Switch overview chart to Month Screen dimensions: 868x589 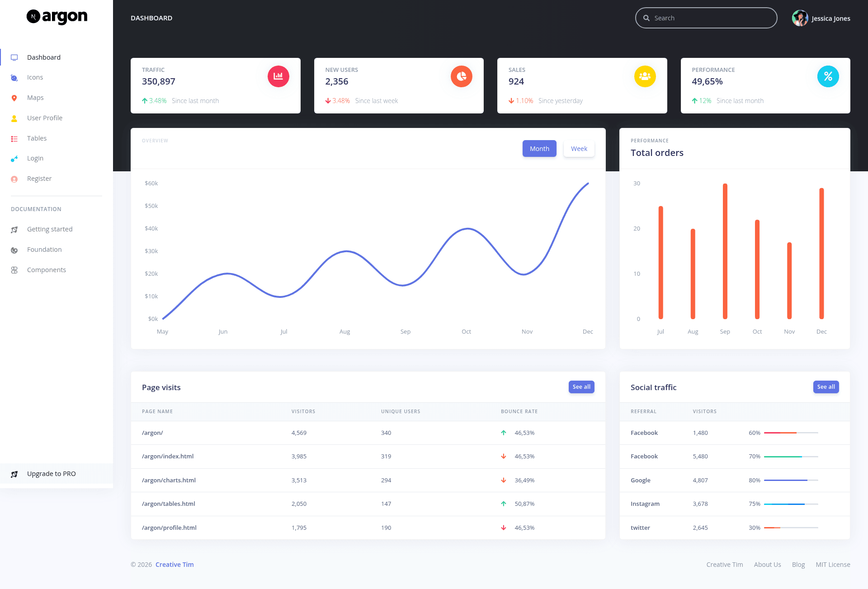coord(539,149)
